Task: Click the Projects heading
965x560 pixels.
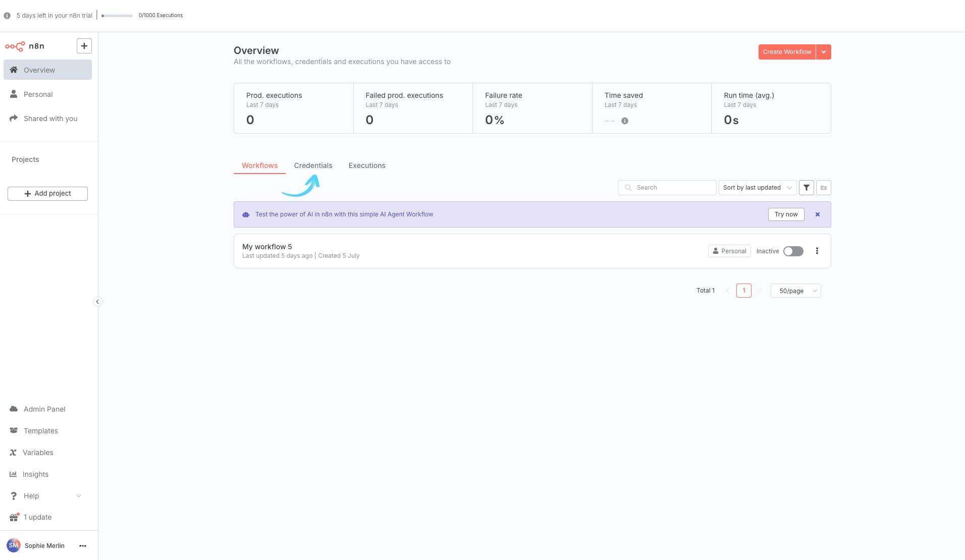Action: (25, 159)
